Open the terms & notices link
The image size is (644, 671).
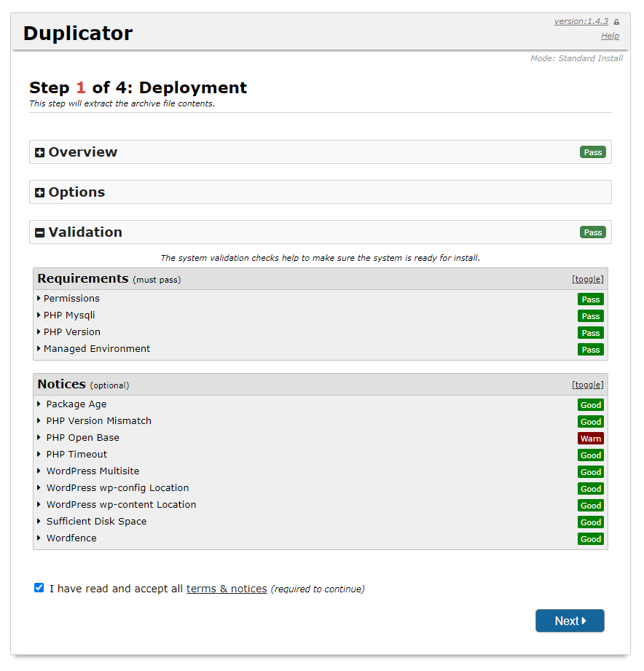[227, 589]
